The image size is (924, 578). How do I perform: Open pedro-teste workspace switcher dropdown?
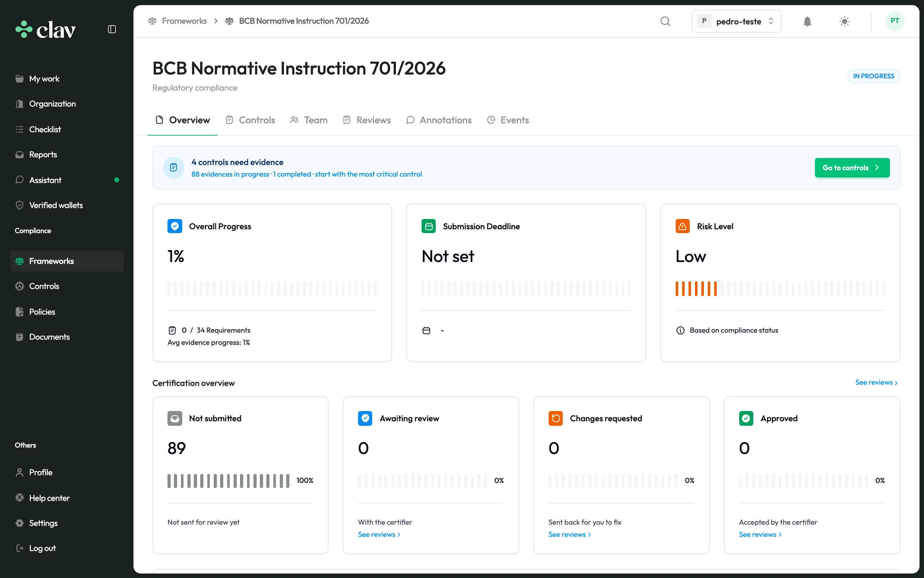(x=736, y=22)
